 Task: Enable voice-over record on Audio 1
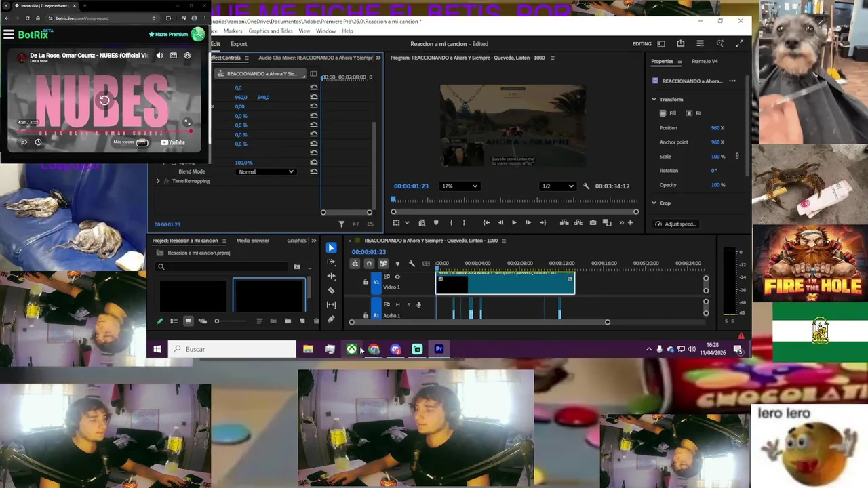(x=418, y=305)
